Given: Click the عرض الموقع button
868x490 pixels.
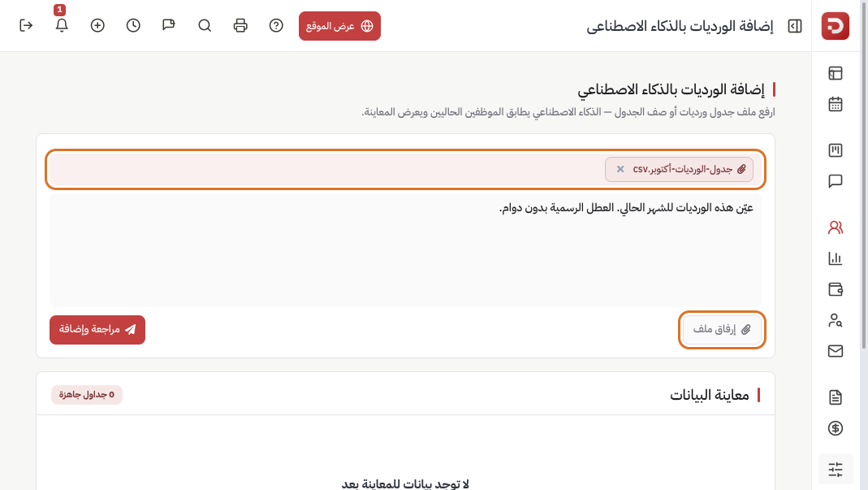Looking at the screenshot, I should pyautogui.click(x=340, y=26).
